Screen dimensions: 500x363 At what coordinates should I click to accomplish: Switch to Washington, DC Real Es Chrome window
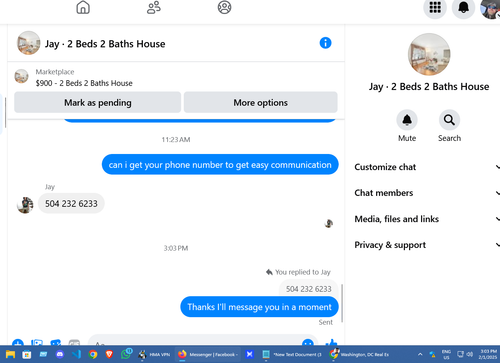(359, 354)
